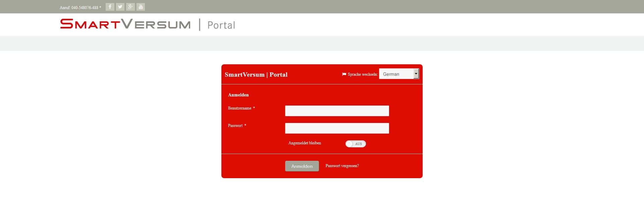
Task: Click the phone number 040-548076-488
Action: pos(85,7)
